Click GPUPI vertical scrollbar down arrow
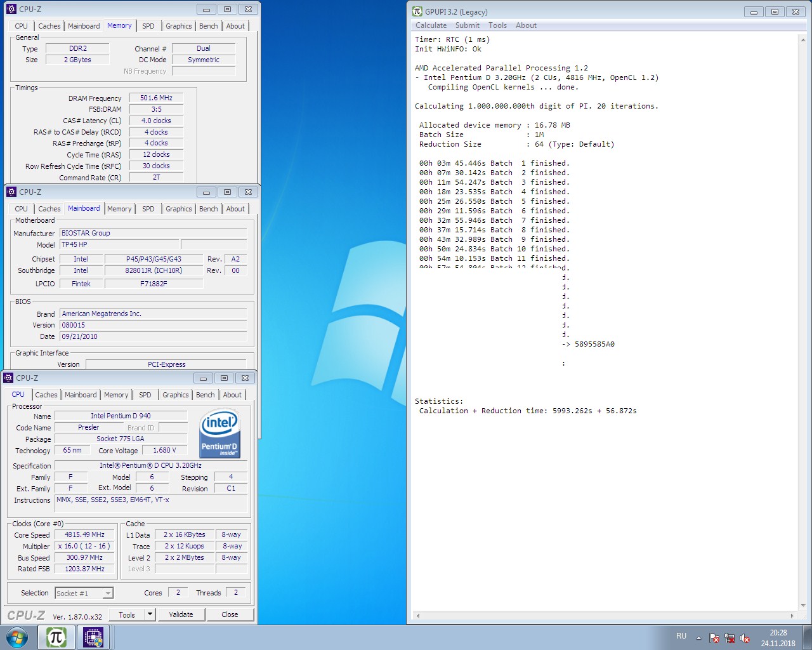Image resolution: width=812 pixels, height=650 pixels. [802, 606]
